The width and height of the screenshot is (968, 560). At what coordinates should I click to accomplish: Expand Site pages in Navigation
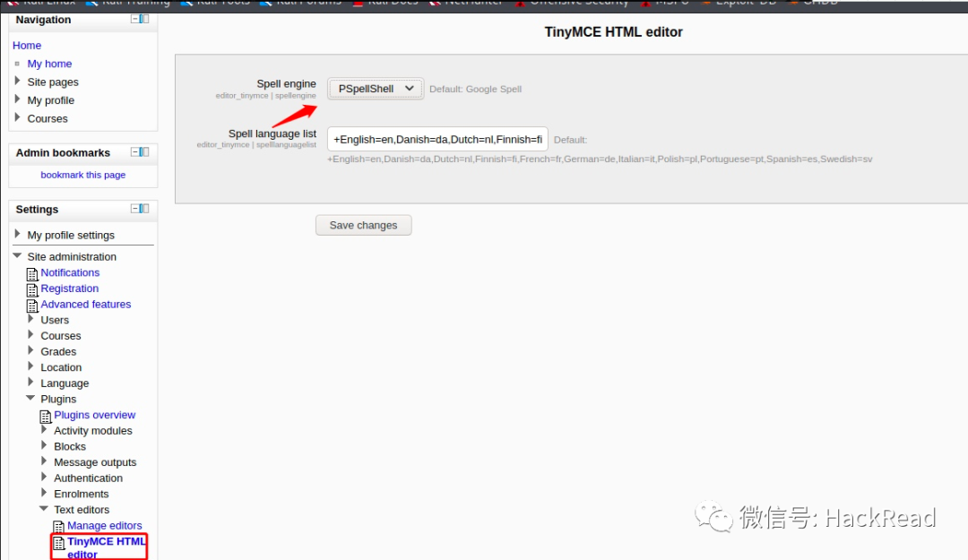pyautogui.click(x=17, y=81)
